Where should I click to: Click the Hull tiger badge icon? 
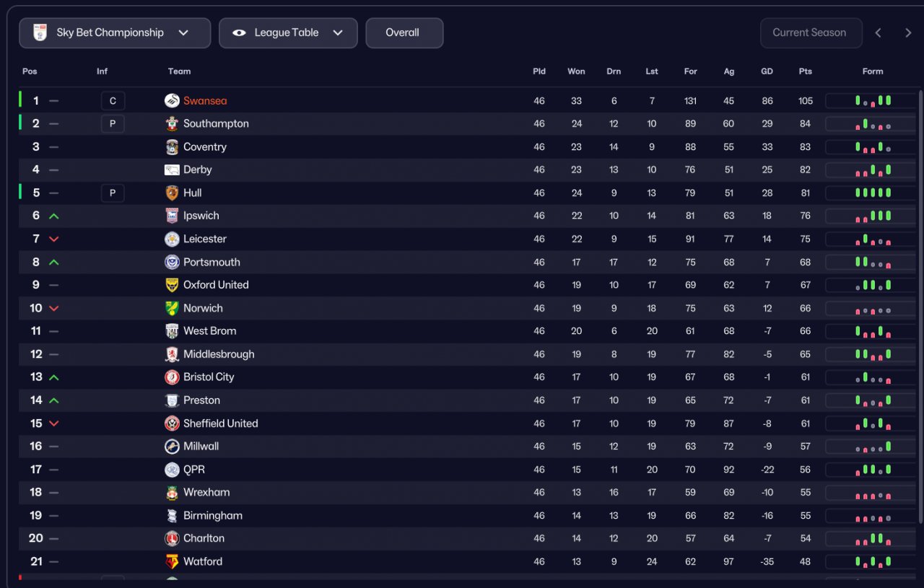point(172,193)
